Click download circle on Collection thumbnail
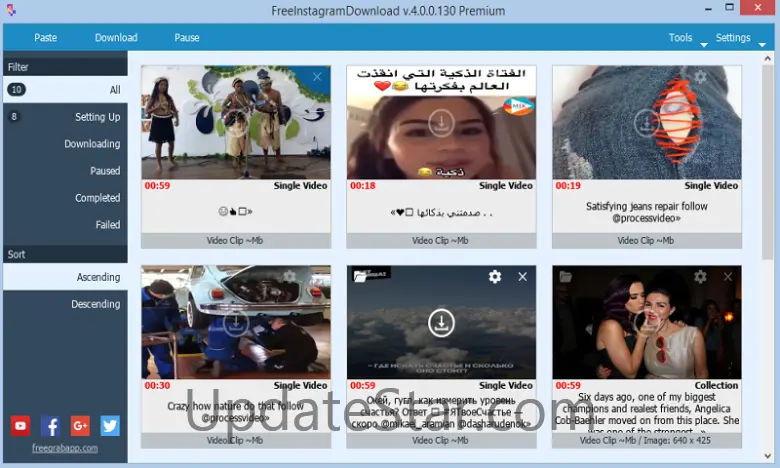 (x=647, y=323)
